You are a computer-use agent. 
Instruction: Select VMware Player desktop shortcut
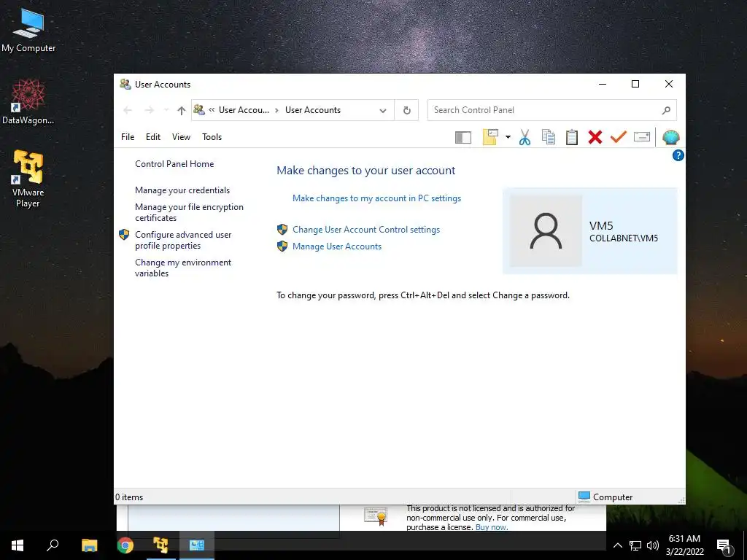pos(28,179)
